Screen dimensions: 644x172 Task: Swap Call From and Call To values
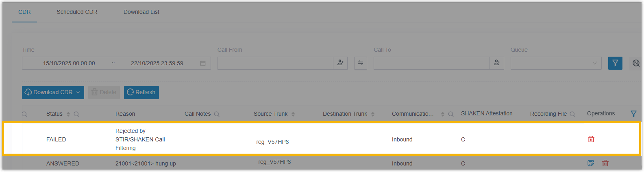(x=361, y=63)
